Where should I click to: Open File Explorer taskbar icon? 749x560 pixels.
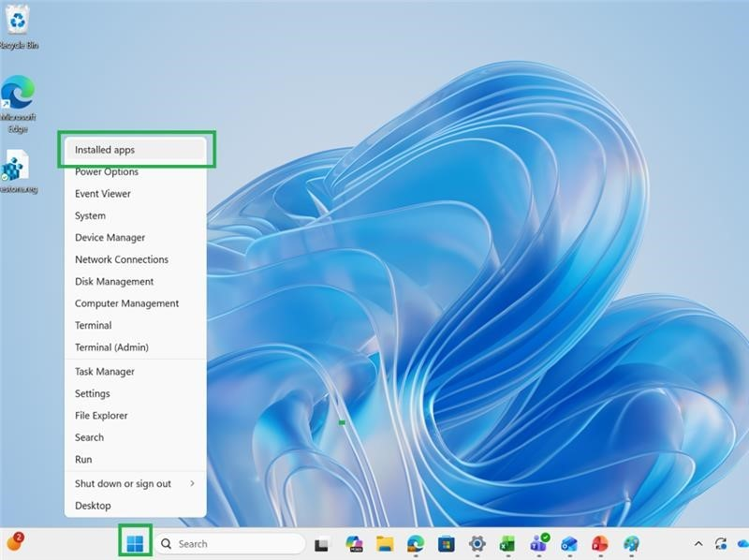[385, 544]
